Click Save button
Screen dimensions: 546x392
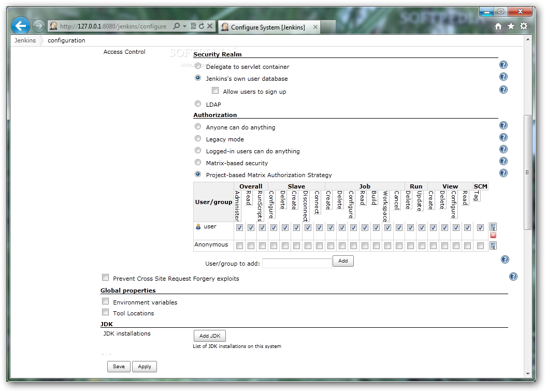[119, 367]
